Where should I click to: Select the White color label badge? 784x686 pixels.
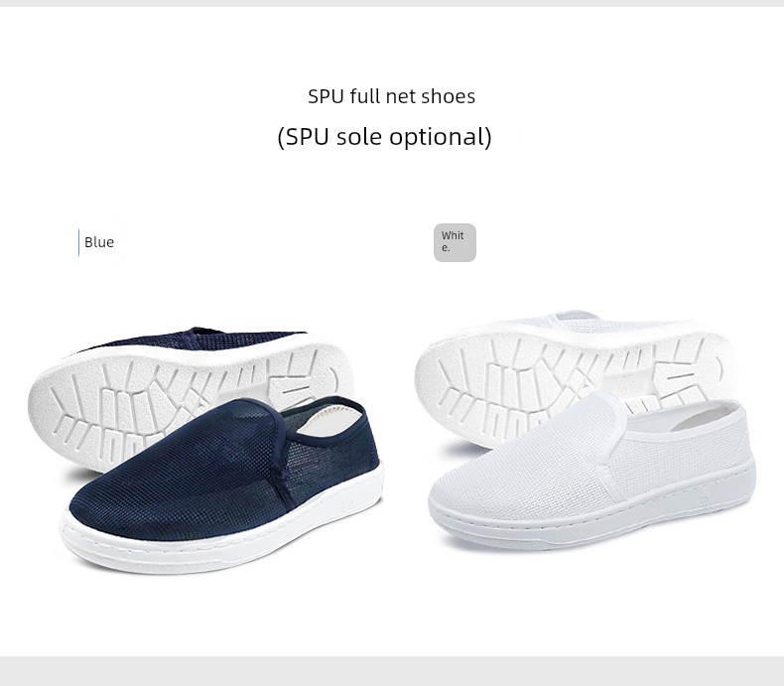tap(455, 242)
